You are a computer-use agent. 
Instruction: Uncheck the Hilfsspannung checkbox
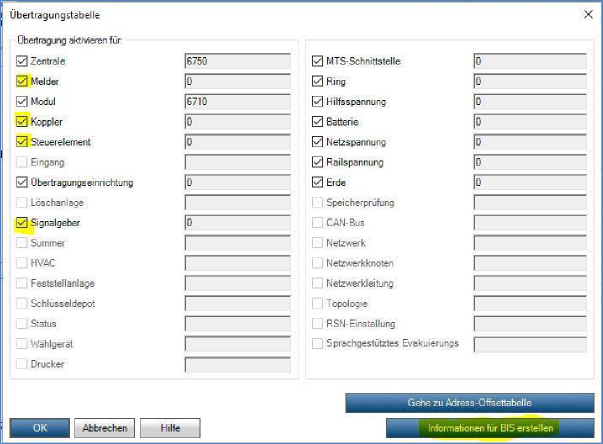point(317,101)
